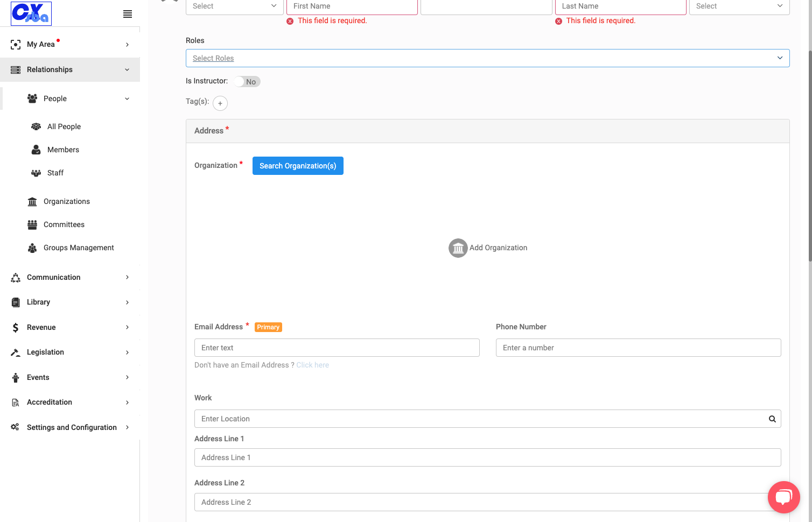The image size is (812, 522).
Task: Click the My Area icon
Action: [16, 45]
